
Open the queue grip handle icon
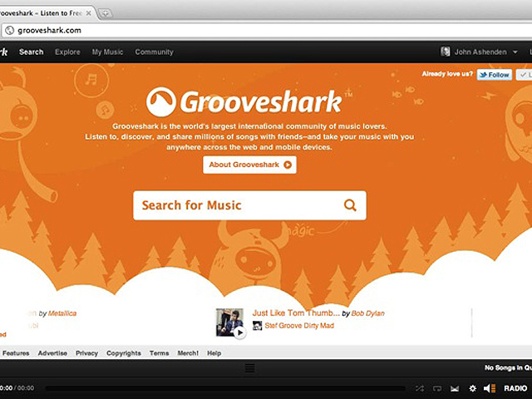point(249,367)
